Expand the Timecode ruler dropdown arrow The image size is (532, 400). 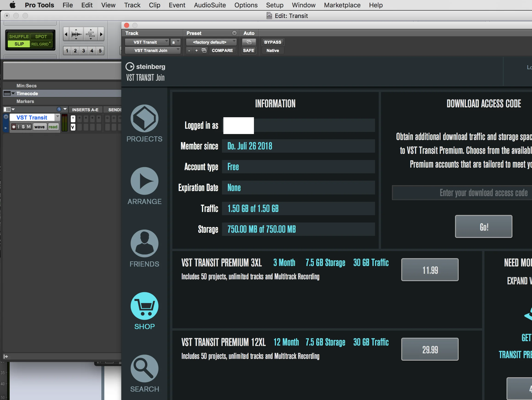[13, 93]
